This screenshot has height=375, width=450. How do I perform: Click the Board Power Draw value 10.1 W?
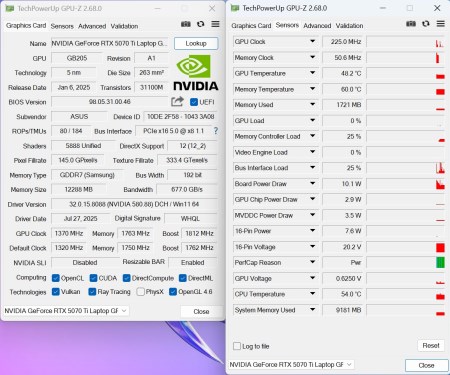point(343,184)
